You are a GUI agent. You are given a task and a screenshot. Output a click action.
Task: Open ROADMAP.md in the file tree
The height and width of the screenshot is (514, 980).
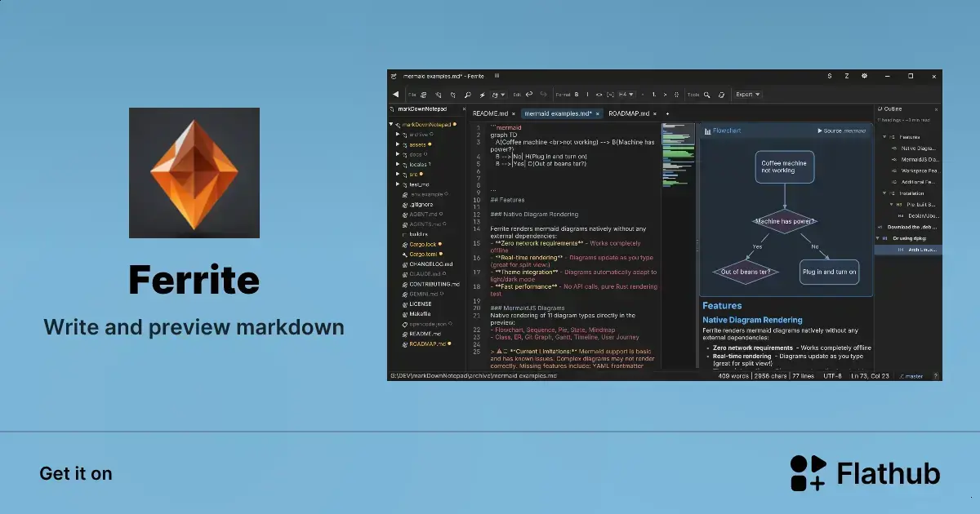click(428, 344)
